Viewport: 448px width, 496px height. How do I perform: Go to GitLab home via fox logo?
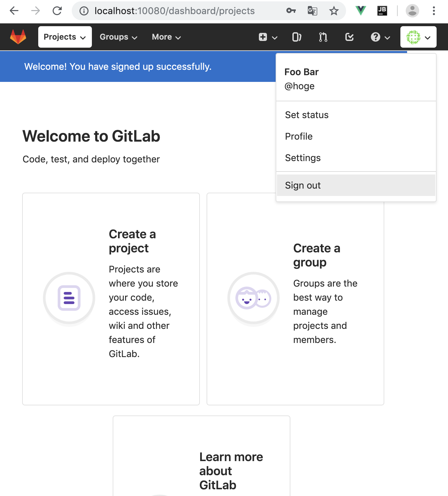click(x=18, y=37)
